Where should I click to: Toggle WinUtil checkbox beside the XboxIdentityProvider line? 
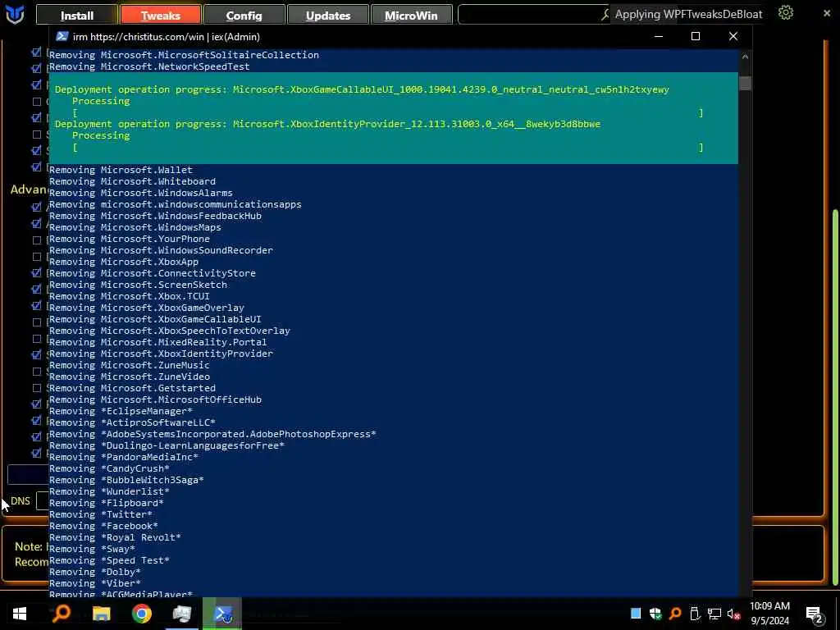(x=36, y=354)
